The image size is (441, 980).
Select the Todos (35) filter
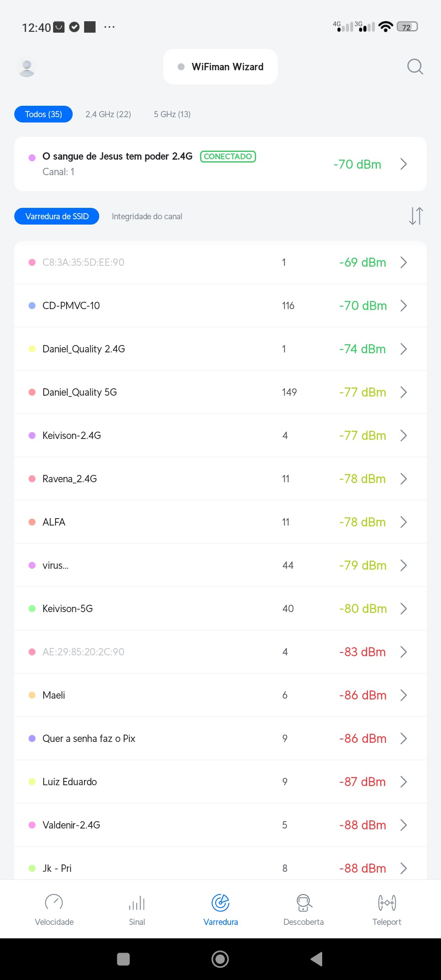(x=44, y=114)
